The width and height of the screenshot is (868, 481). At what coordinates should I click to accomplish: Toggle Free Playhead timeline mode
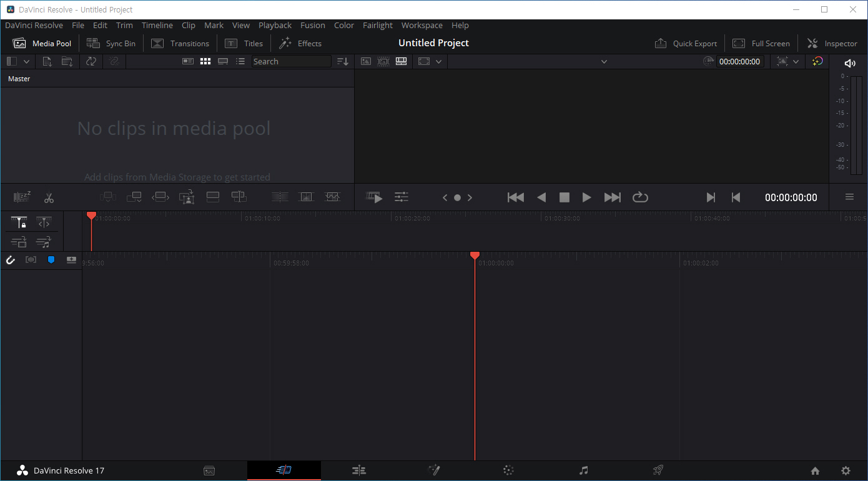click(44, 223)
